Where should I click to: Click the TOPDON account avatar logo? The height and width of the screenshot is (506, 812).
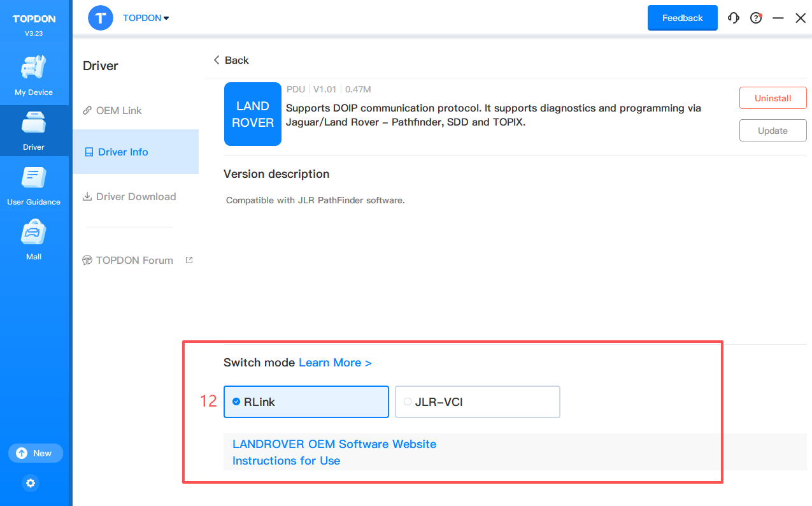(x=101, y=18)
